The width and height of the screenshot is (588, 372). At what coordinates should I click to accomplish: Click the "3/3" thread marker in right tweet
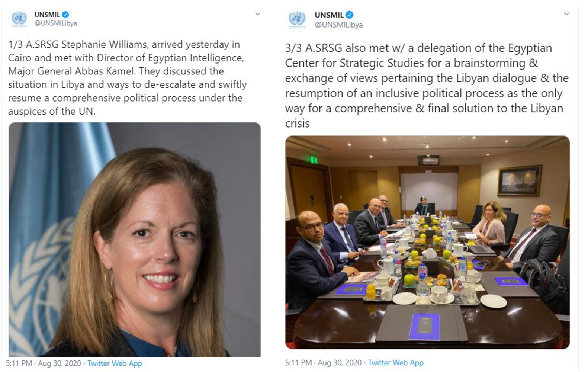coord(293,48)
